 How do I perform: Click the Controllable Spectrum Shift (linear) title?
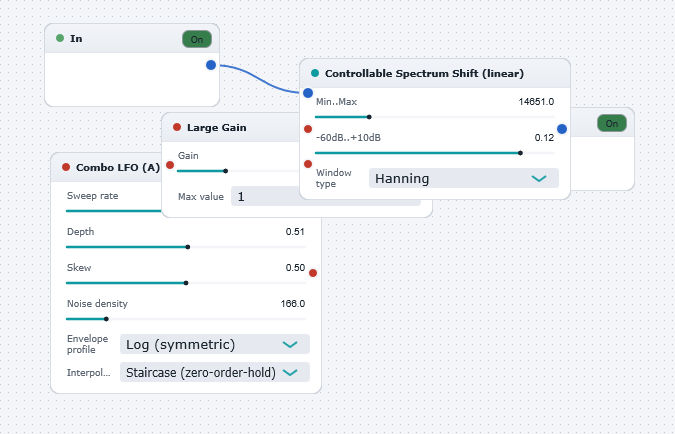point(424,74)
